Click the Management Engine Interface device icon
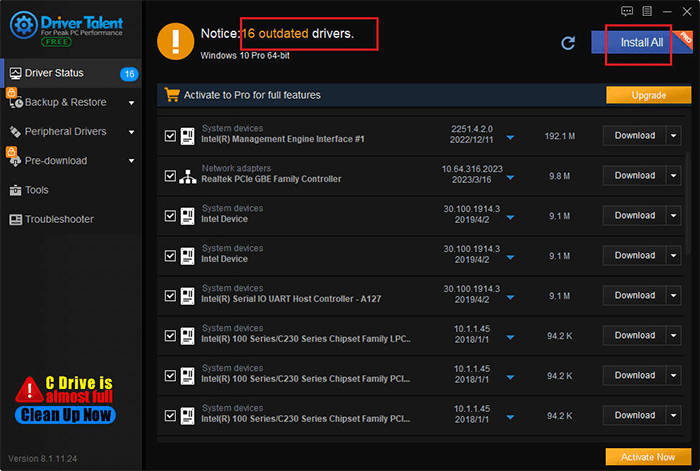The height and width of the screenshot is (471, 700). [x=188, y=136]
